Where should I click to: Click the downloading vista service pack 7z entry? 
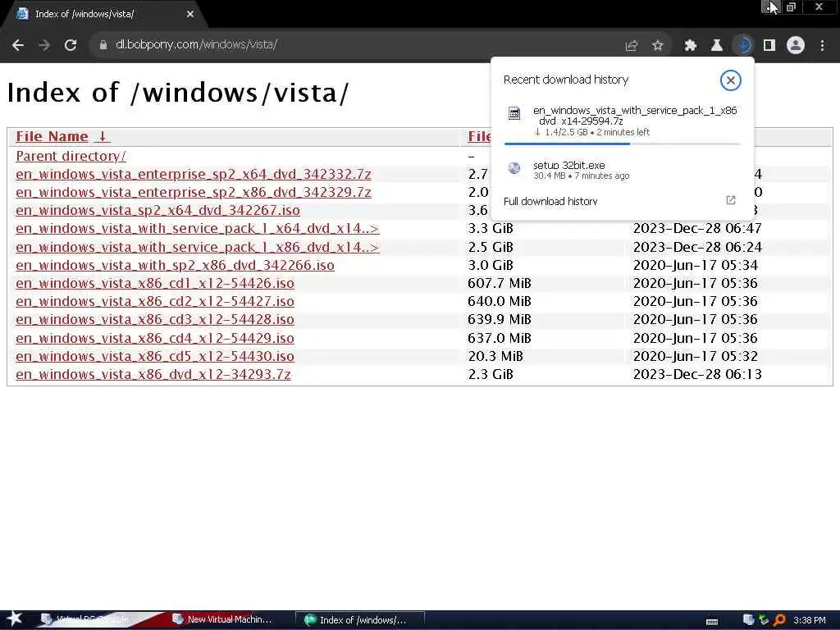[x=622, y=123]
